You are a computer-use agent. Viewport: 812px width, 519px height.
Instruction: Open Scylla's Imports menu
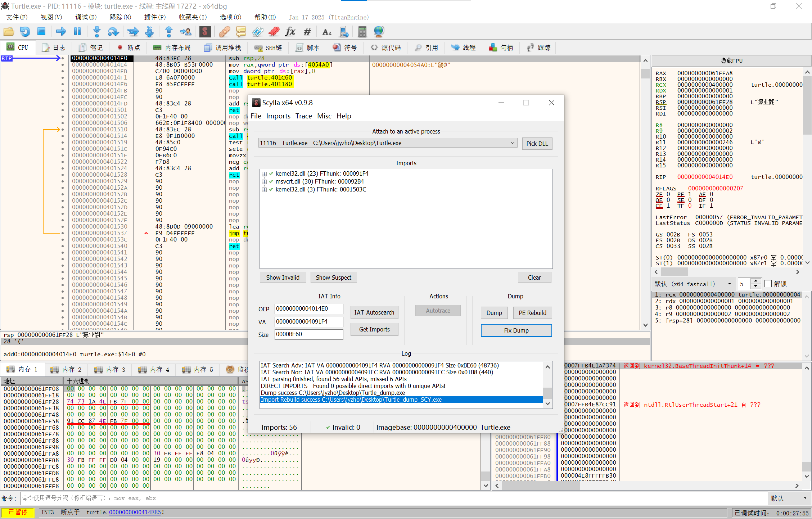tap(278, 116)
